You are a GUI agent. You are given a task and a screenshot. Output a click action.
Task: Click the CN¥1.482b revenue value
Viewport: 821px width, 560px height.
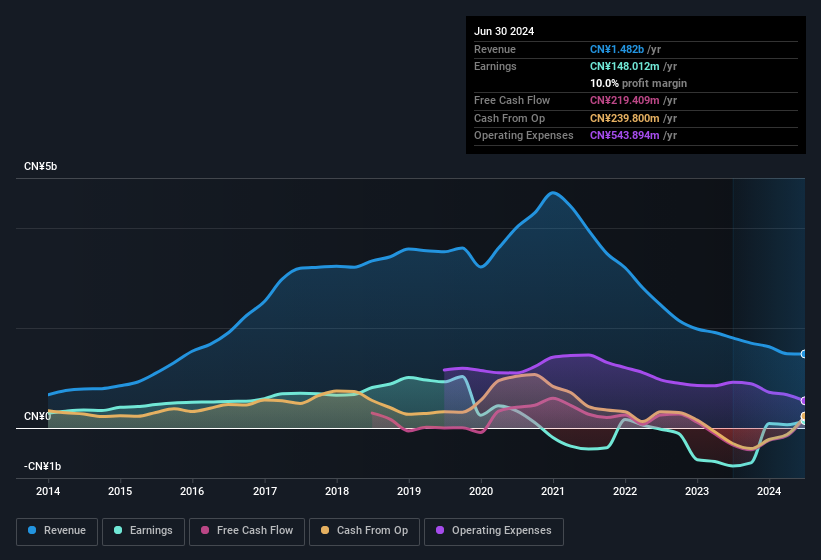click(617, 49)
